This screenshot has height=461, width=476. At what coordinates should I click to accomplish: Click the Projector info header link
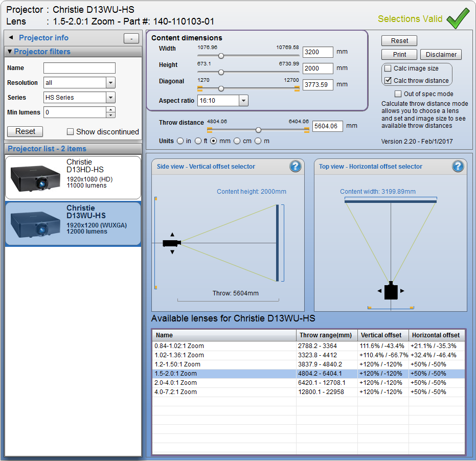click(x=44, y=38)
